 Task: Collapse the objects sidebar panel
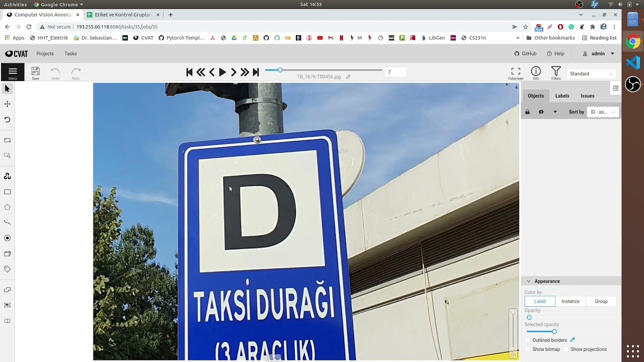coord(615,88)
